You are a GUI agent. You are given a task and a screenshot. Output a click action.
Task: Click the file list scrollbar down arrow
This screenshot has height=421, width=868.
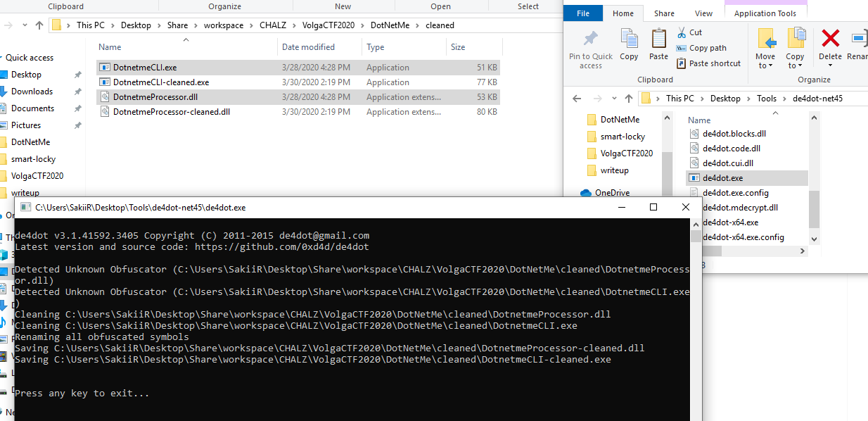pos(814,239)
